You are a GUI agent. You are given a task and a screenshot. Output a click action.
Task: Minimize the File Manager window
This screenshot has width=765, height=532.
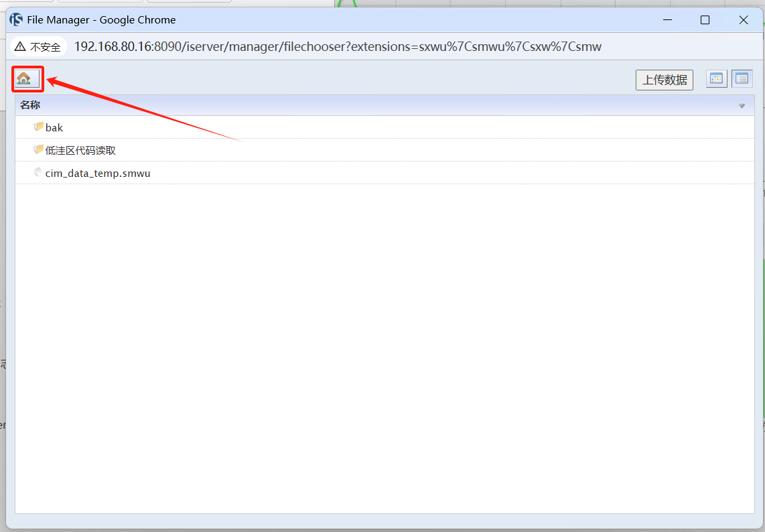point(667,20)
